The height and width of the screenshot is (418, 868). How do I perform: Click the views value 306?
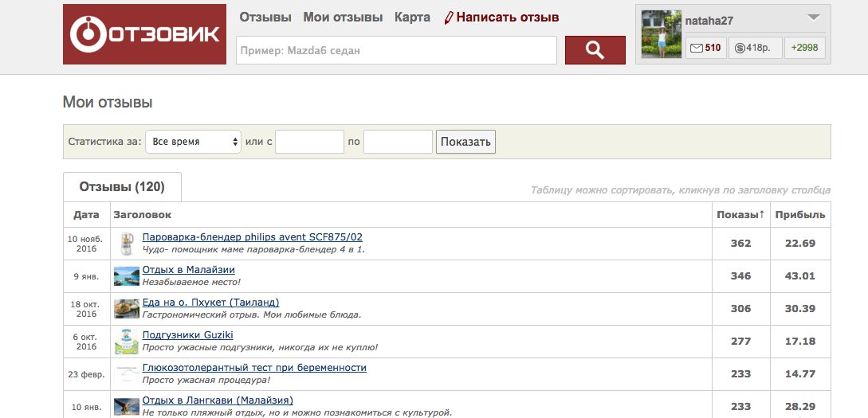pyautogui.click(x=740, y=309)
